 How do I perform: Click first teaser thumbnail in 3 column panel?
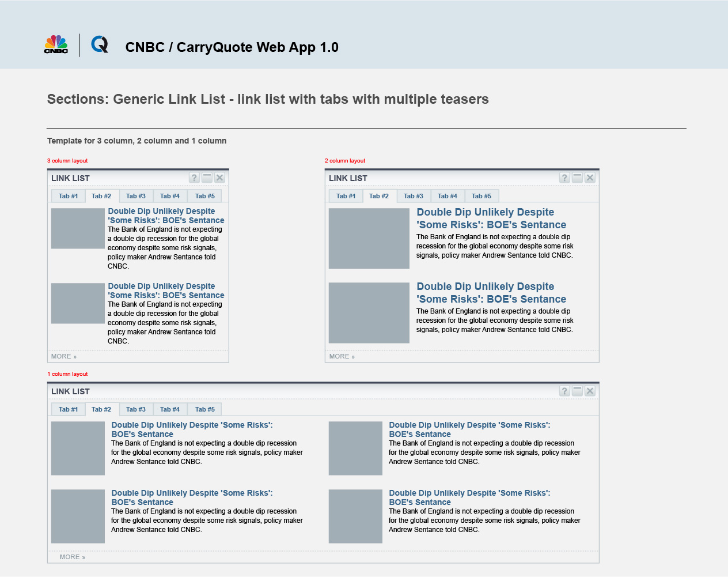click(x=78, y=228)
